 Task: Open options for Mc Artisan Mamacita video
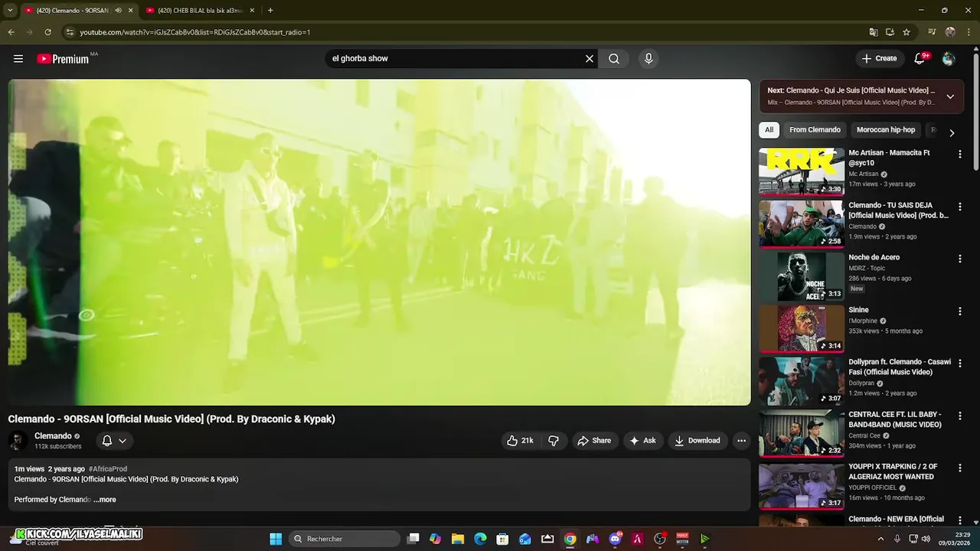[959, 154]
